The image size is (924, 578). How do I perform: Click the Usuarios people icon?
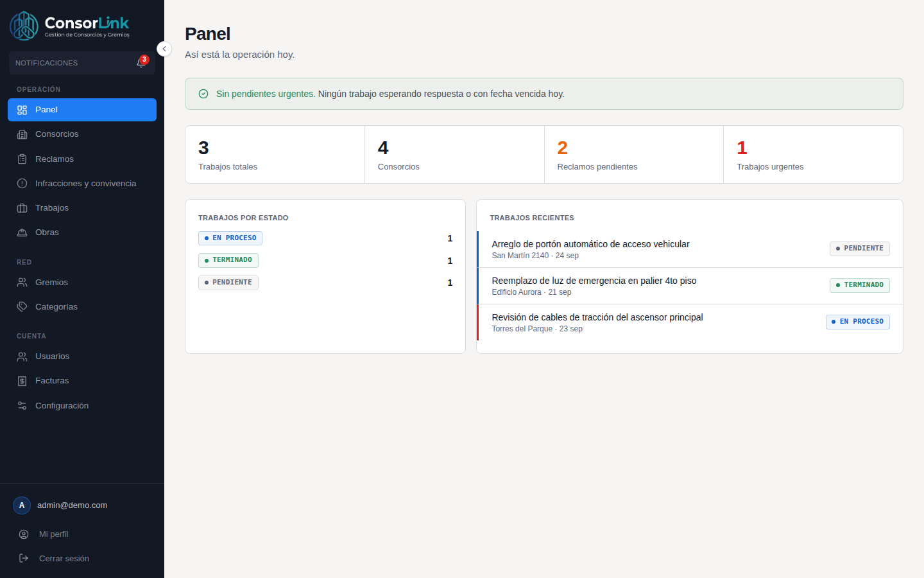pyautogui.click(x=22, y=356)
